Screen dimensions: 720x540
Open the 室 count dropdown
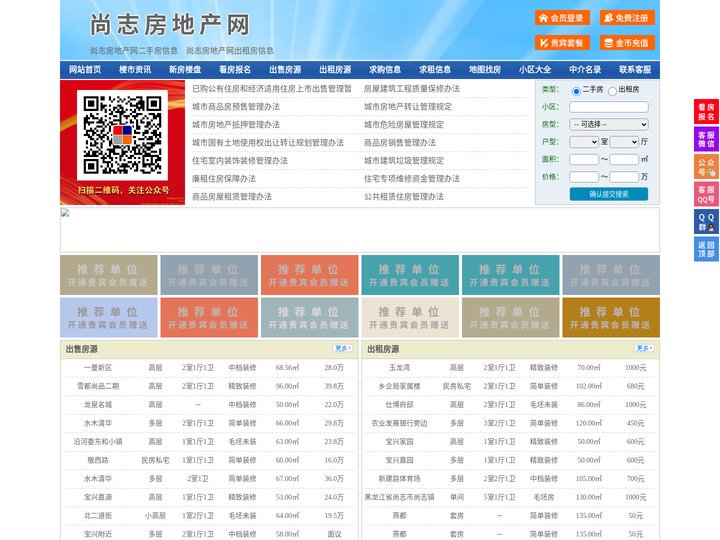click(x=584, y=142)
